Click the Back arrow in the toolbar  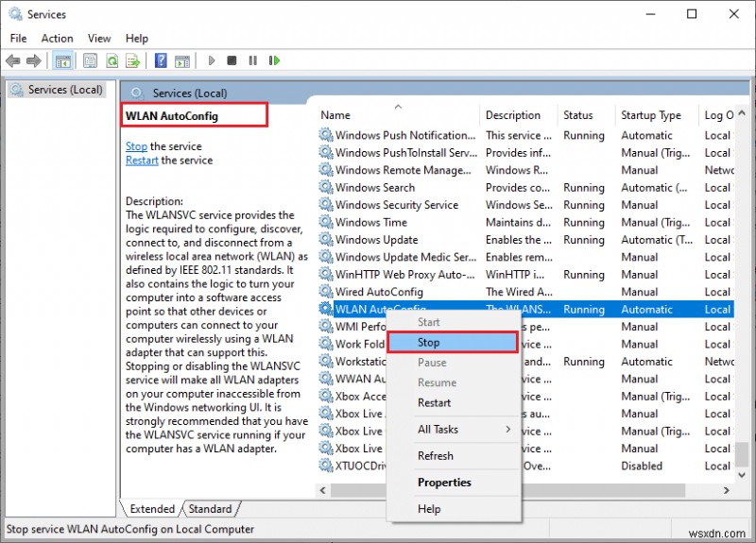click(x=13, y=60)
